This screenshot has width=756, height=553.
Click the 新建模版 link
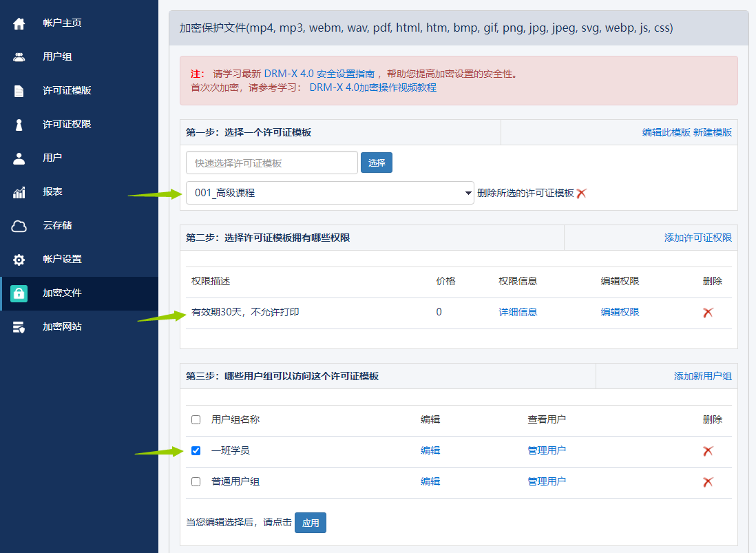713,132
